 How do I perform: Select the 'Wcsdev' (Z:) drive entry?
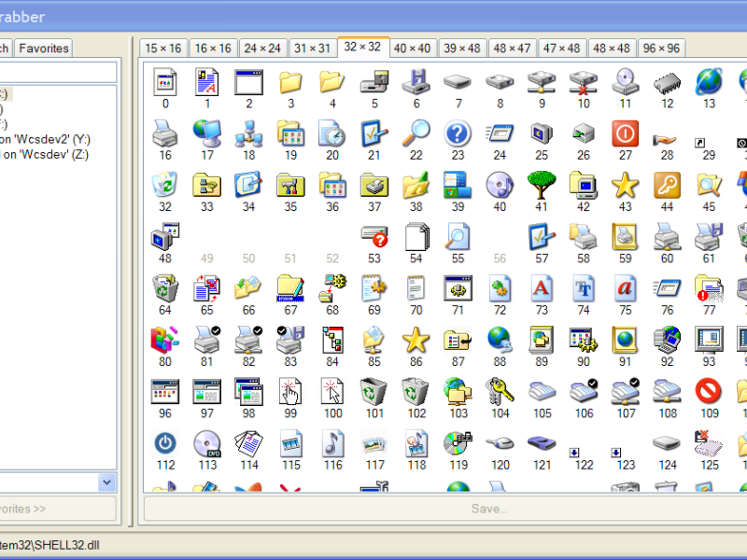(44, 154)
